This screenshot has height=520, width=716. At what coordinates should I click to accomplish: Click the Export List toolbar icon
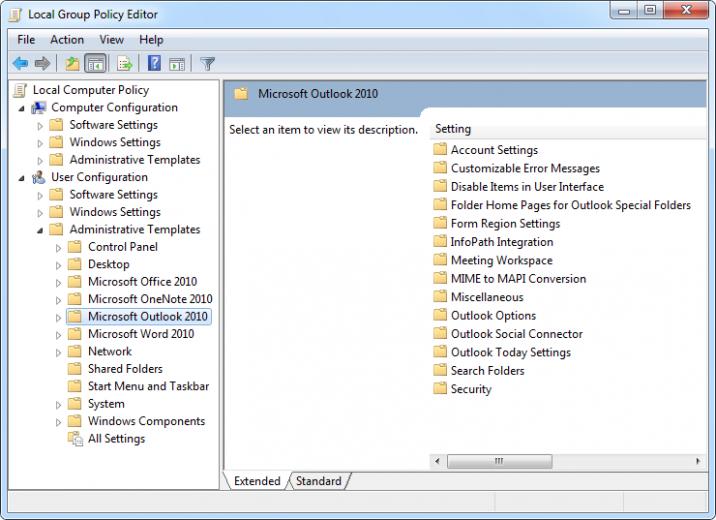125,63
